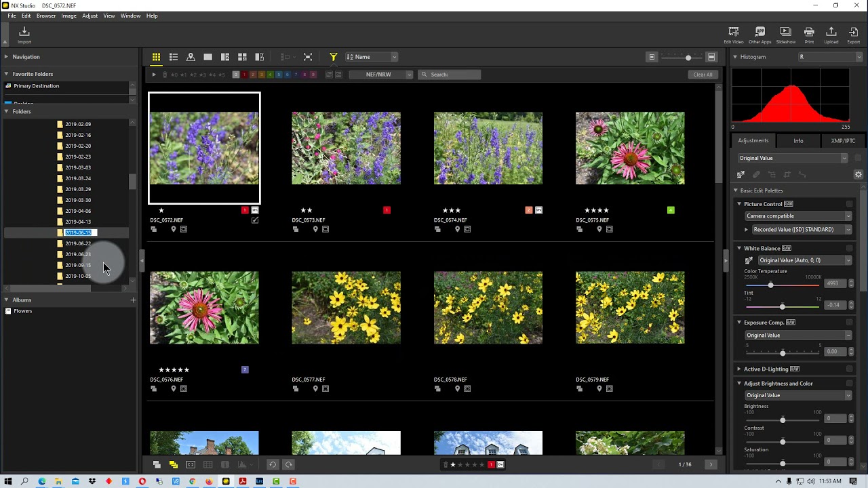Select Primary Destination favorite folder

[36, 86]
